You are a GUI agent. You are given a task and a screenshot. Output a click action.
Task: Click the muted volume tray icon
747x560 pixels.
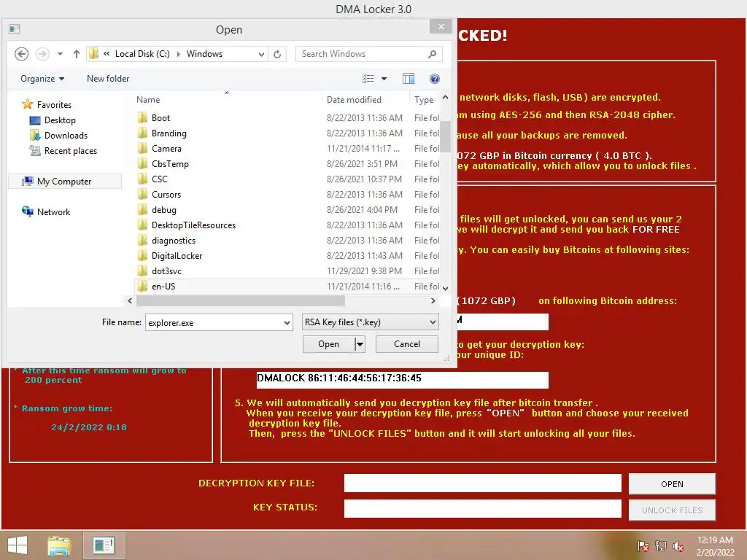pyautogui.click(x=678, y=545)
